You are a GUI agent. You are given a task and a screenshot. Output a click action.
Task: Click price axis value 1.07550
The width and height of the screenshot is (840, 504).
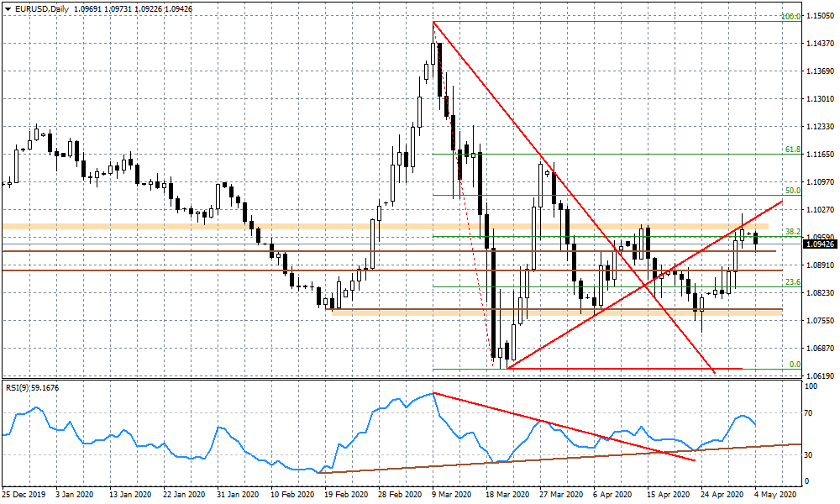[x=820, y=320]
